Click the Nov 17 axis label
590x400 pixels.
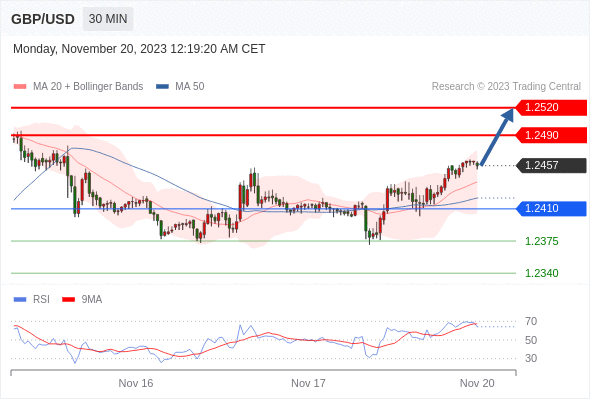[x=308, y=383]
